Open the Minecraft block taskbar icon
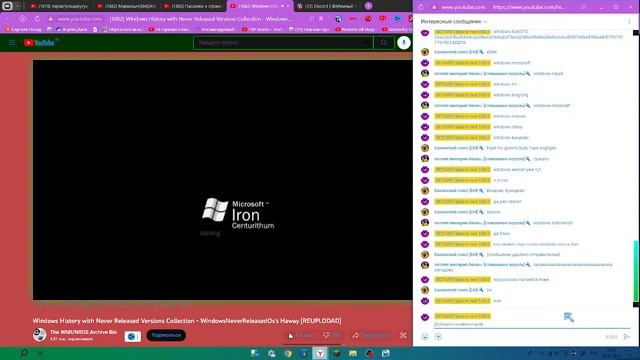Viewport: 640px width, 360px height. point(337,353)
